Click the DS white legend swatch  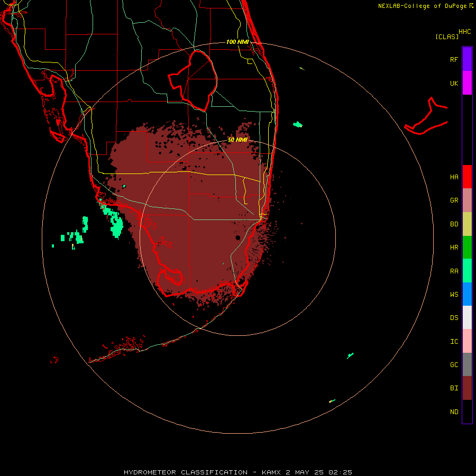coord(467,317)
